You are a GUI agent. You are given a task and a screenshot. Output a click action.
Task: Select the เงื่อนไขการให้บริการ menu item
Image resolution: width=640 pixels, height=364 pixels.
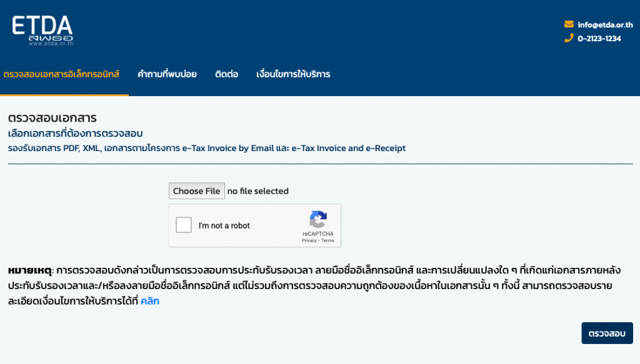click(293, 74)
